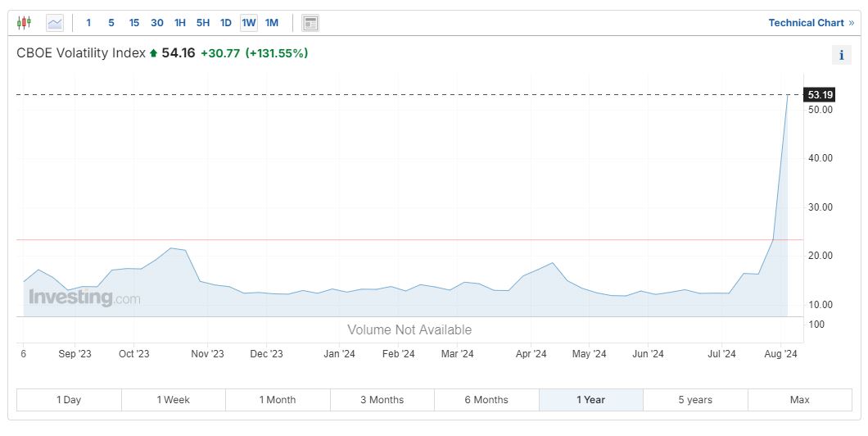This screenshot has height=436, width=868.
Task: Show the 1 Week range tab
Action: [174, 400]
